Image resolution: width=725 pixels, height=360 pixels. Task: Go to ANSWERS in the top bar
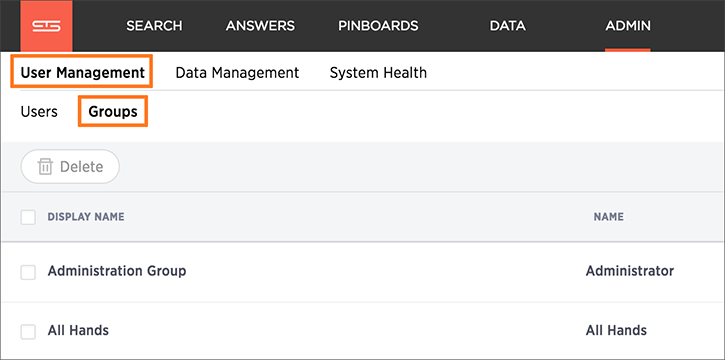tap(260, 26)
